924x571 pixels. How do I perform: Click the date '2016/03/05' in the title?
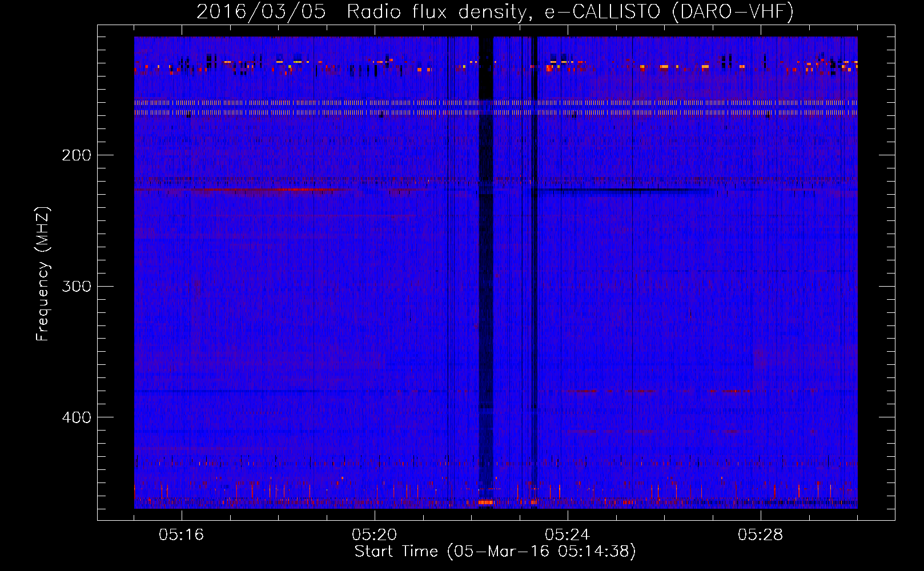coord(261,12)
